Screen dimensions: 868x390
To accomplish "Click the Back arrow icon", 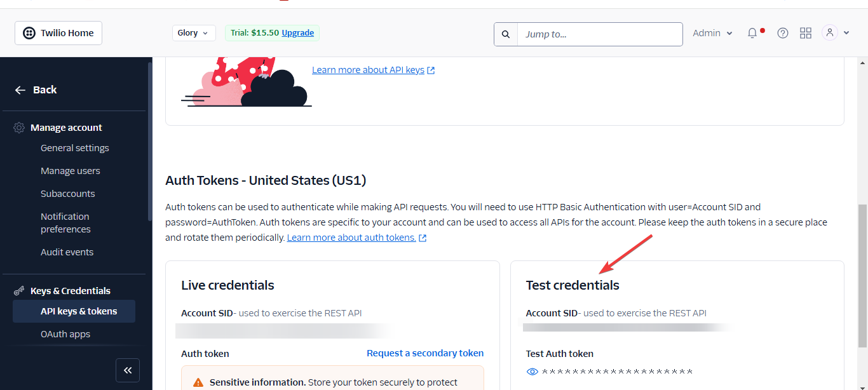I will coord(20,90).
